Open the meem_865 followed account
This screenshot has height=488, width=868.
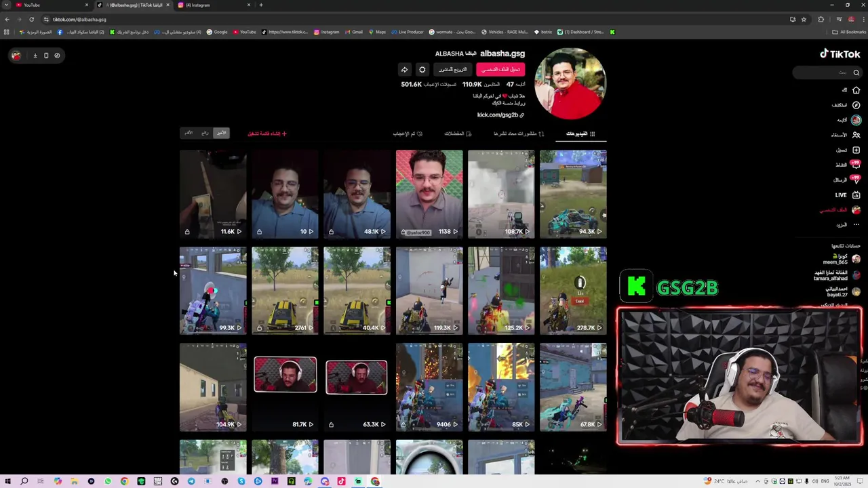(x=841, y=259)
